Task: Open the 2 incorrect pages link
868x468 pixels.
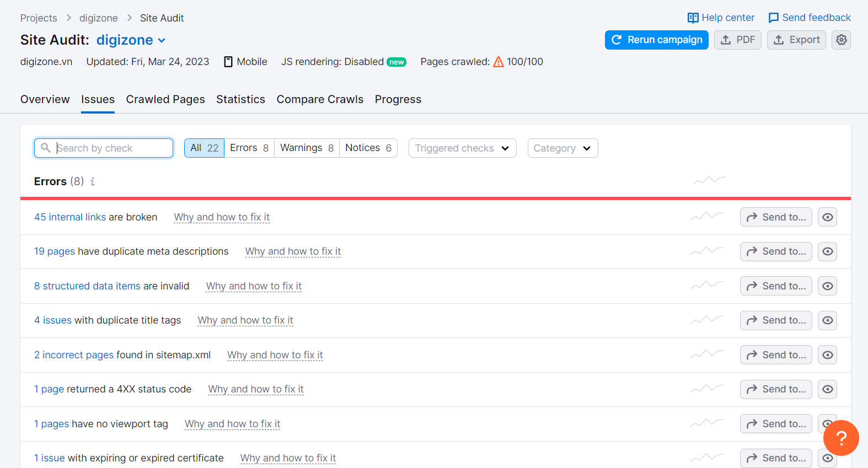Action: [x=74, y=355]
